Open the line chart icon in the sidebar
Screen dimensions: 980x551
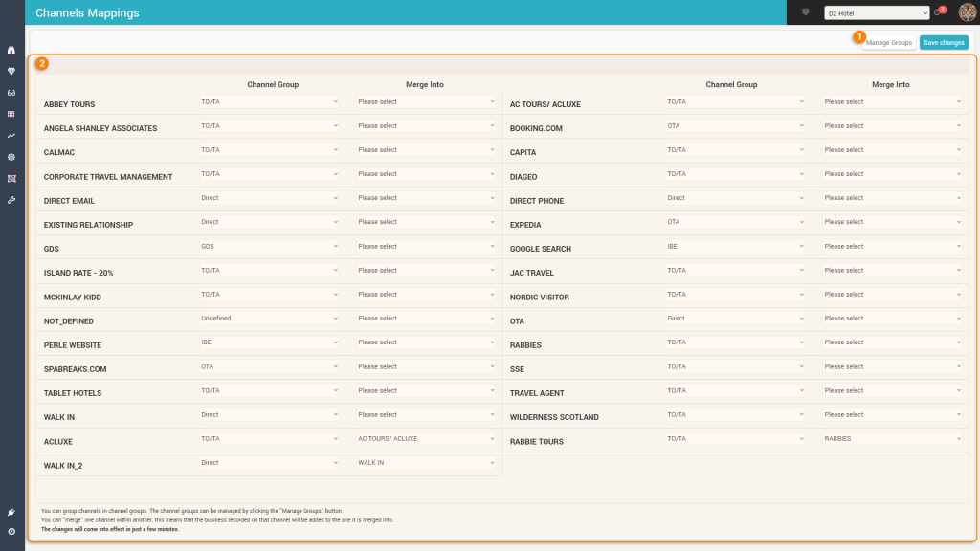pyautogui.click(x=11, y=136)
